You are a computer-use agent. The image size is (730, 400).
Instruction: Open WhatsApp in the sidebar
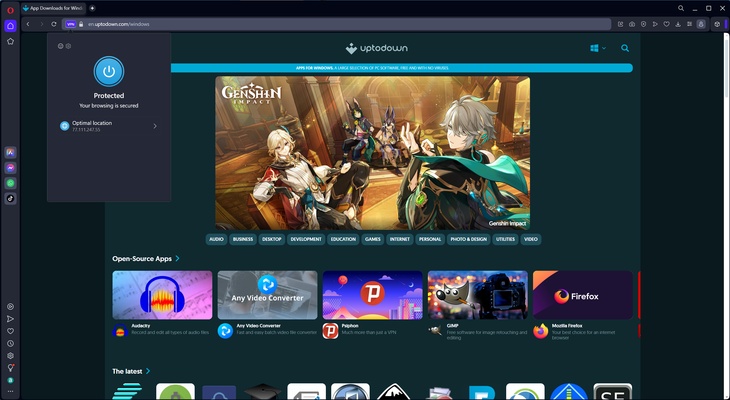pyautogui.click(x=10, y=183)
